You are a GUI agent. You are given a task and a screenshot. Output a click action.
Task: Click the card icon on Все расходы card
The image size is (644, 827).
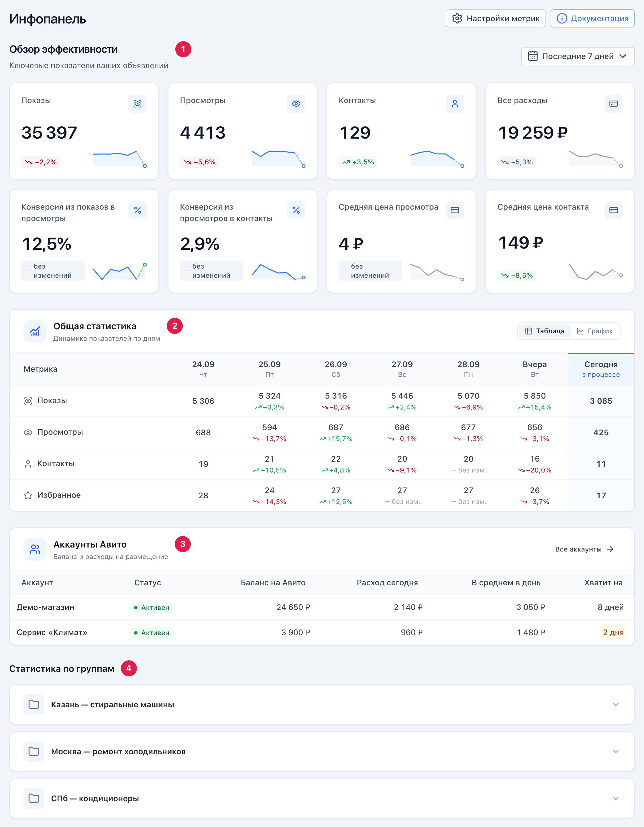(614, 104)
